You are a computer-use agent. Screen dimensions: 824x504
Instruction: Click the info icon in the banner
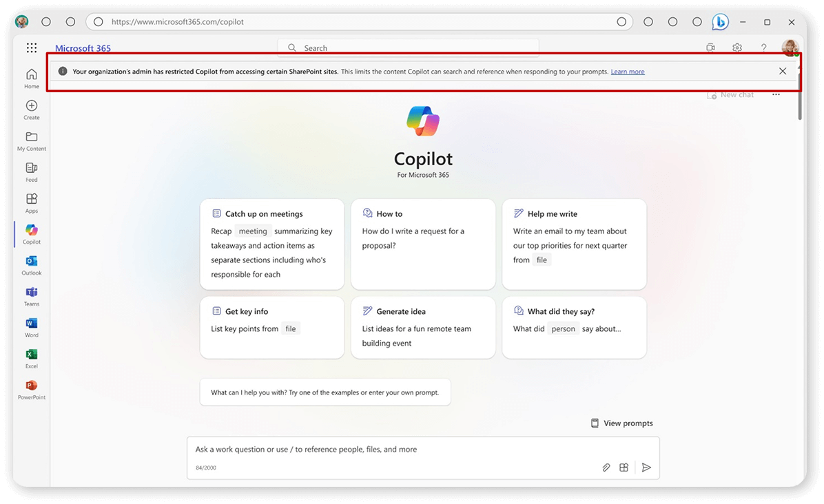pos(63,72)
